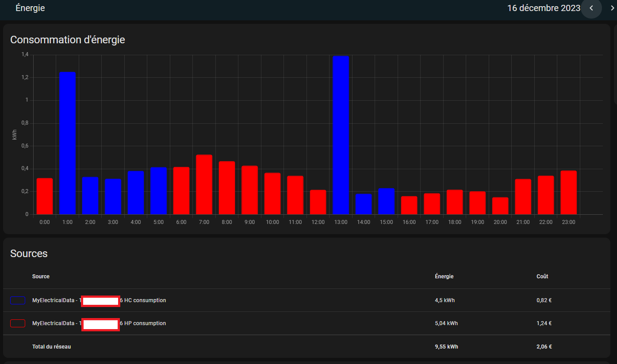Click the blue HC consumption color swatch
Screen dimensions: 617x364
(x=18, y=300)
